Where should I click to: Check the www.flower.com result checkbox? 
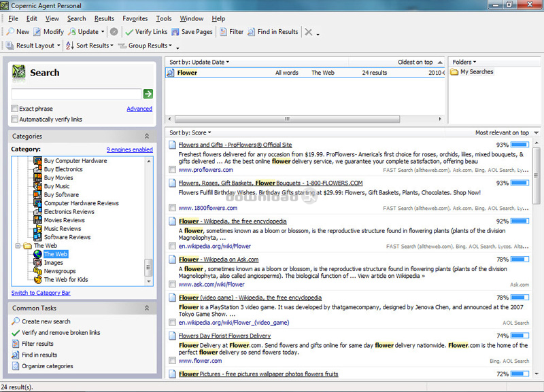[x=172, y=361]
